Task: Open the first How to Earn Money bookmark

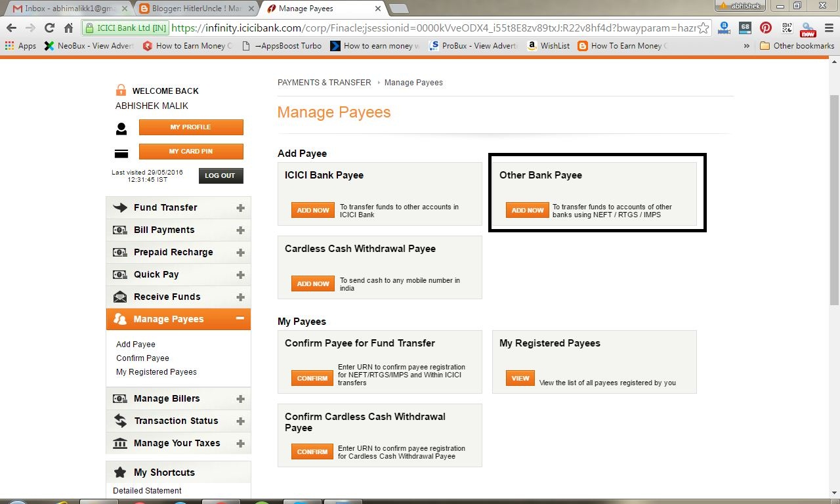Action: (x=189, y=46)
